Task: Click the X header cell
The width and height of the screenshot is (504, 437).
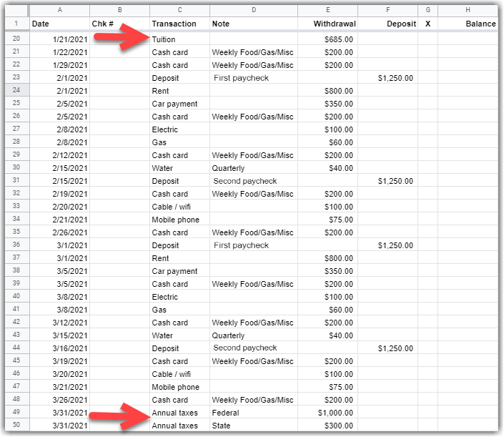Action: (428, 24)
